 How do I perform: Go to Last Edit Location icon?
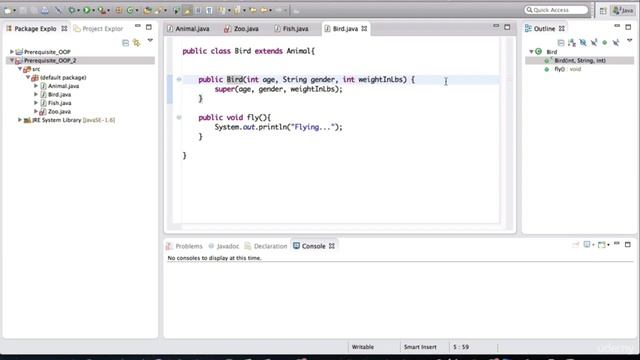click(253, 10)
